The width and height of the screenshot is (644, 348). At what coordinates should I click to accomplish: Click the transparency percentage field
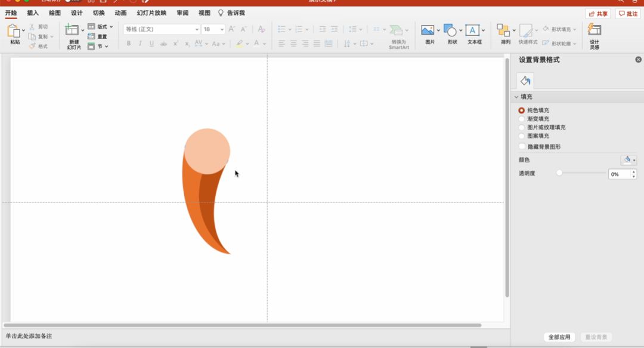tap(619, 174)
